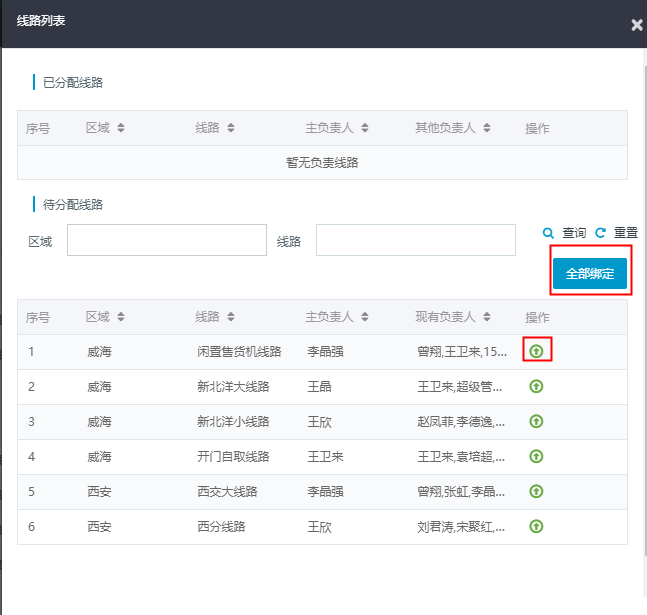Bind the 西交大线路 row with the green arrow icon

(536, 491)
